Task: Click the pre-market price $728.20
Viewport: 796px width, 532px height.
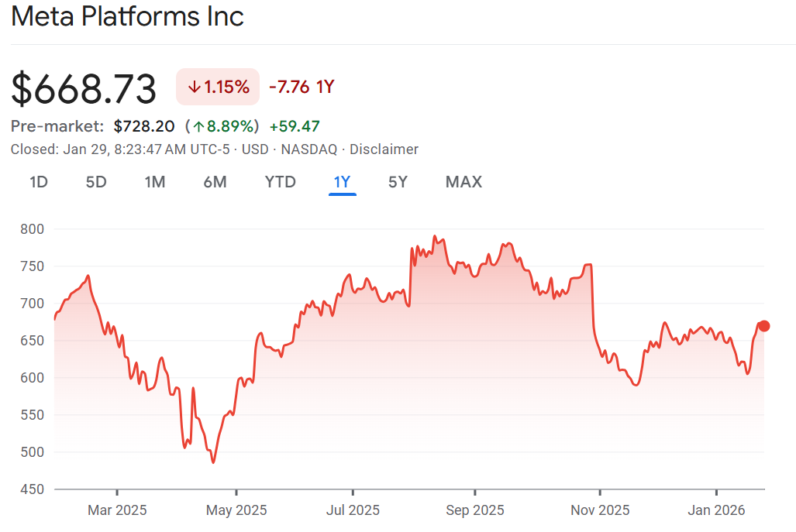Action: 144,126
